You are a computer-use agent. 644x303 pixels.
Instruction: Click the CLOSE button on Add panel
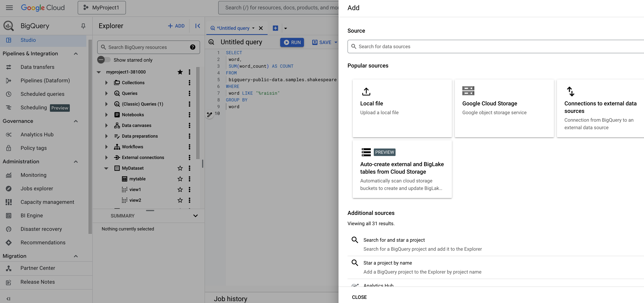pyautogui.click(x=359, y=297)
